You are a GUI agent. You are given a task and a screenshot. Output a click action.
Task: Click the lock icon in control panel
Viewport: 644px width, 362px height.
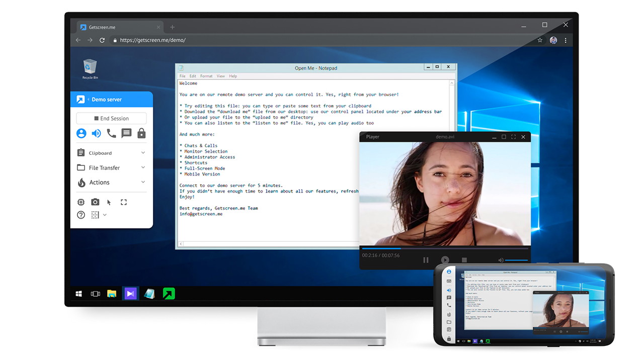141,133
